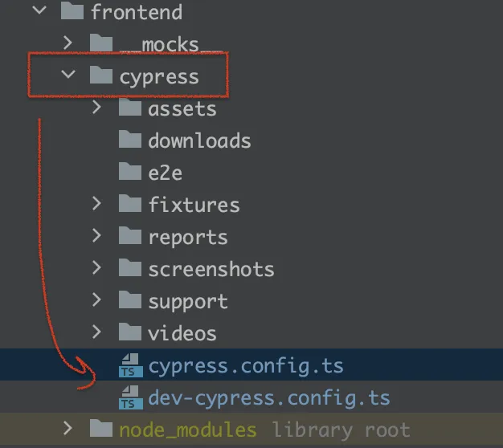Select the assets folder label
This screenshot has width=503, height=448.
182,109
